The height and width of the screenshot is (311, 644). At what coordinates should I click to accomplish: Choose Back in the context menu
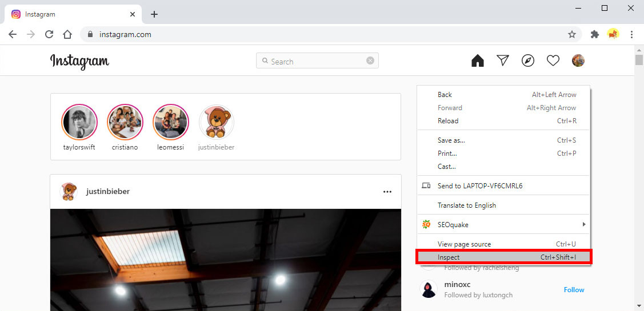(x=503, y=94)
